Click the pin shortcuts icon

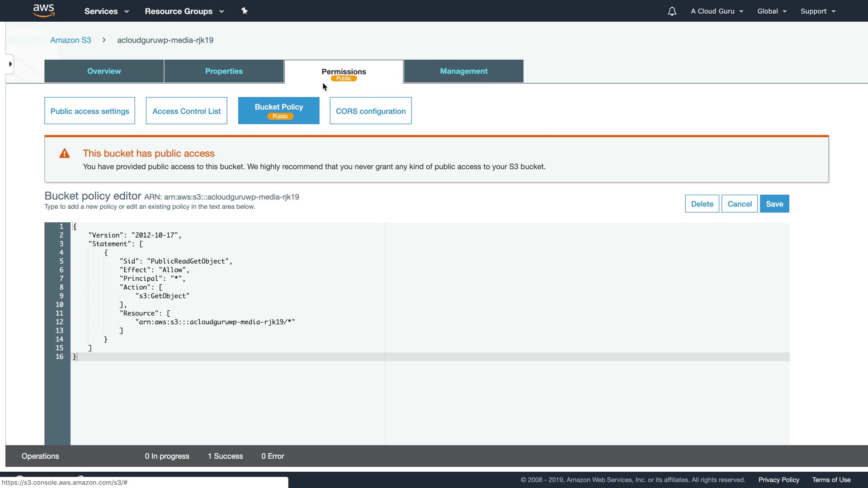click(x=245, y=11)
